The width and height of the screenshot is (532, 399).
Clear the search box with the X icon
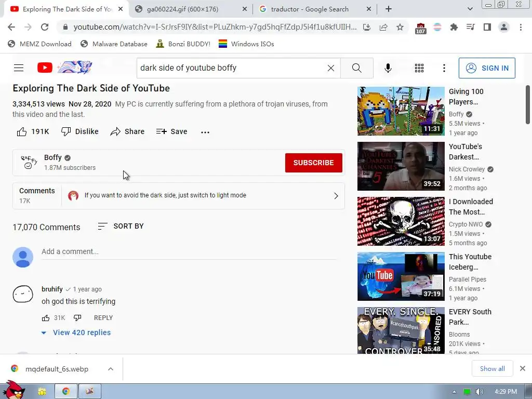point(331,68)
